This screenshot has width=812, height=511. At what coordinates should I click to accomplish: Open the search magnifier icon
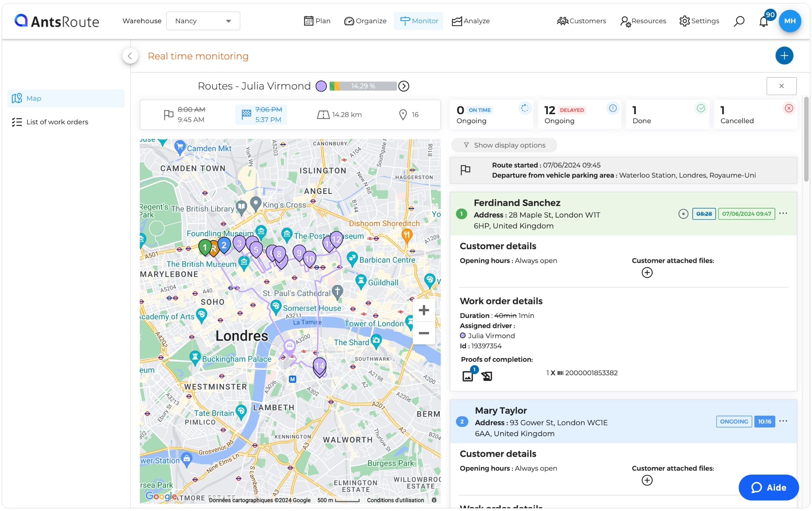[739, 21]
